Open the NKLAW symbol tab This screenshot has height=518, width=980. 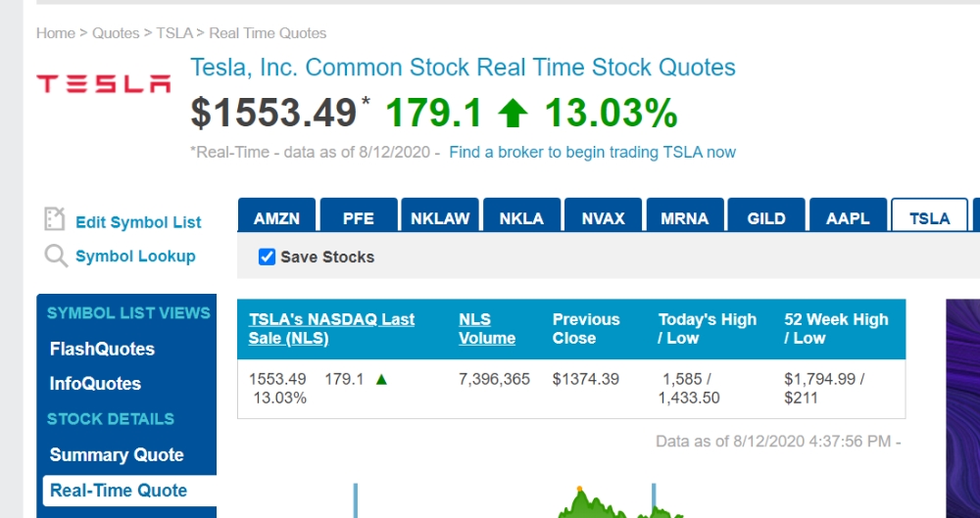click(x=440, y=215)
